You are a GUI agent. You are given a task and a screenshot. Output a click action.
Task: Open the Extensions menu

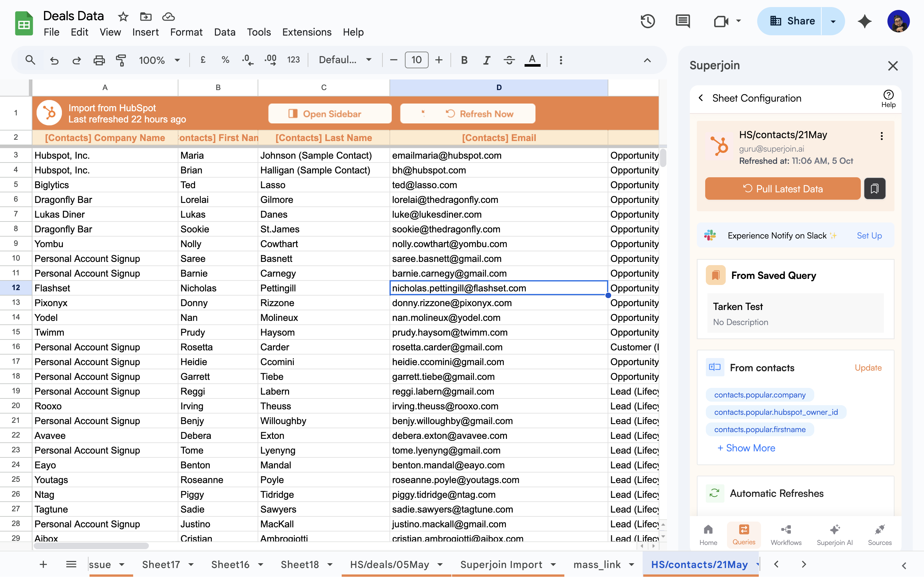pyautogui.click(x=307, y=32)
